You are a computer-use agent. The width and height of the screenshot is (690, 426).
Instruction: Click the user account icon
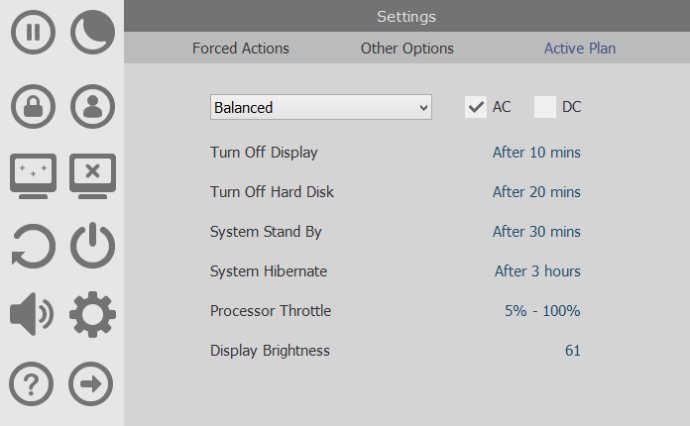coord(92,106)
